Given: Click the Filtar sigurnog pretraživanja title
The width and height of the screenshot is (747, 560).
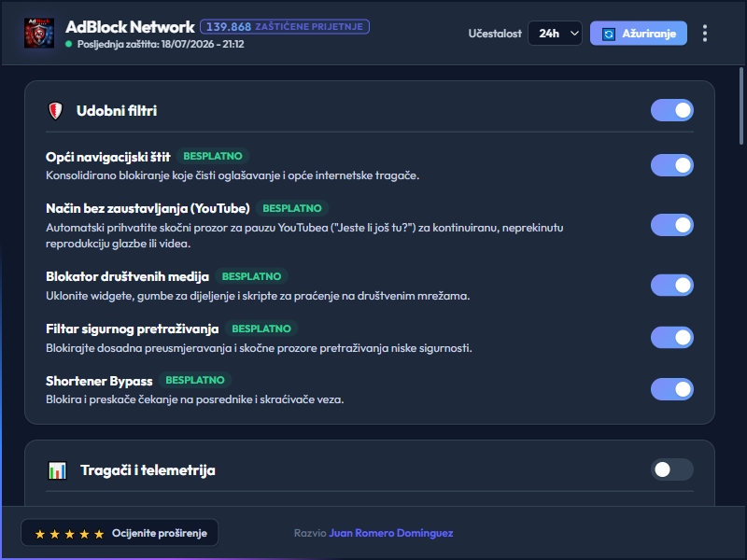Looking at the screenshot, I should pyautogui.click(x=132, y=329).
